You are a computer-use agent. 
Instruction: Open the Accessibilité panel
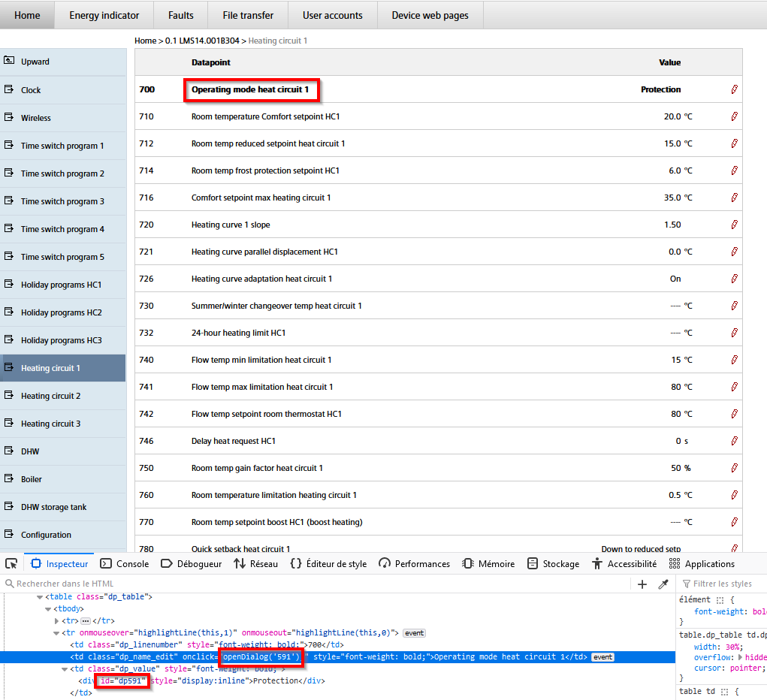624,563
